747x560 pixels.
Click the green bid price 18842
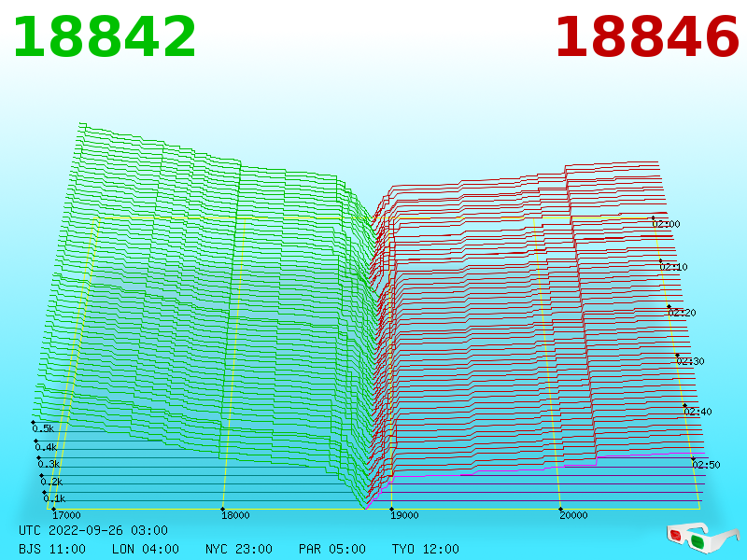click(x=105, y=37)
